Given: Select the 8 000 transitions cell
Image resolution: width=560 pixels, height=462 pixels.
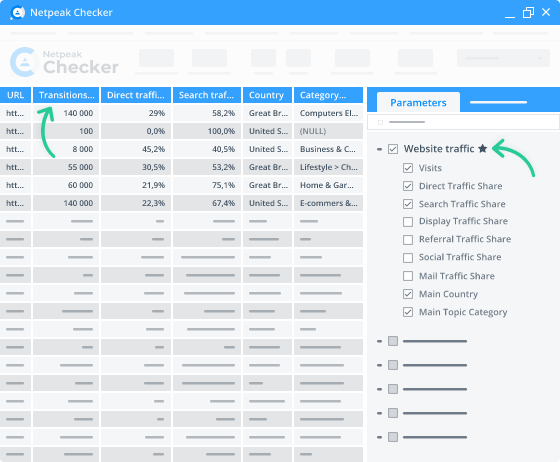Looking at the screenshot, I should click(x=66, y=149).
